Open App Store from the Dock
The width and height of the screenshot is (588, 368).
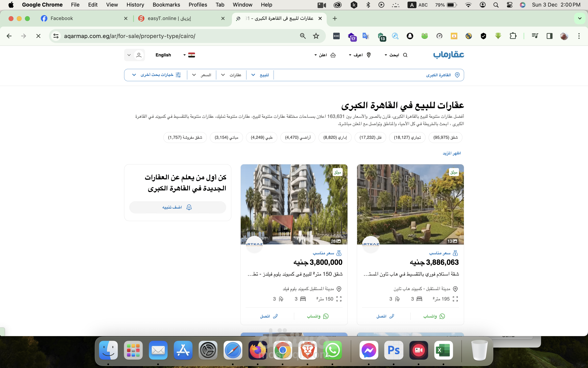pos(183,350)
